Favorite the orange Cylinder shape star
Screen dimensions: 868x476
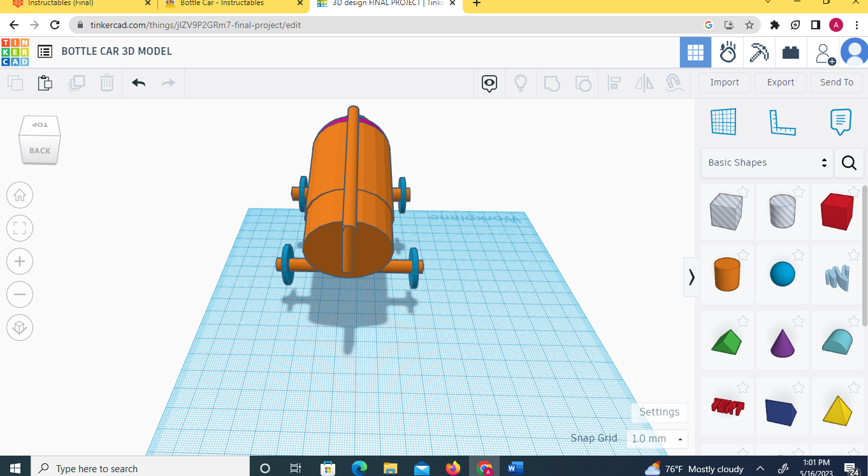[743, 256]
